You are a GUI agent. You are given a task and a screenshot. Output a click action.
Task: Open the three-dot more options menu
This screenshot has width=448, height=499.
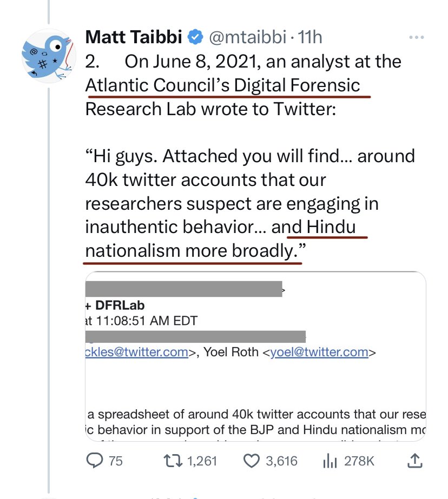click(x=417, y=37)
